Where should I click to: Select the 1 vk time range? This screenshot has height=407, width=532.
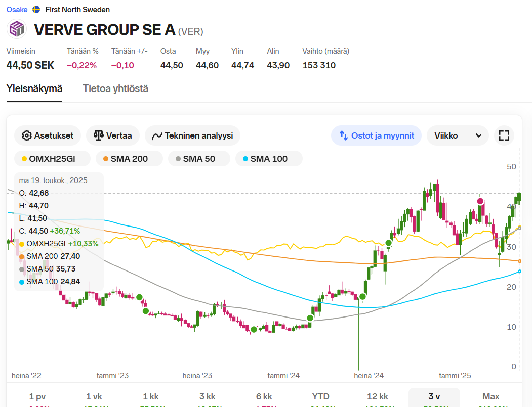point(94,396)
